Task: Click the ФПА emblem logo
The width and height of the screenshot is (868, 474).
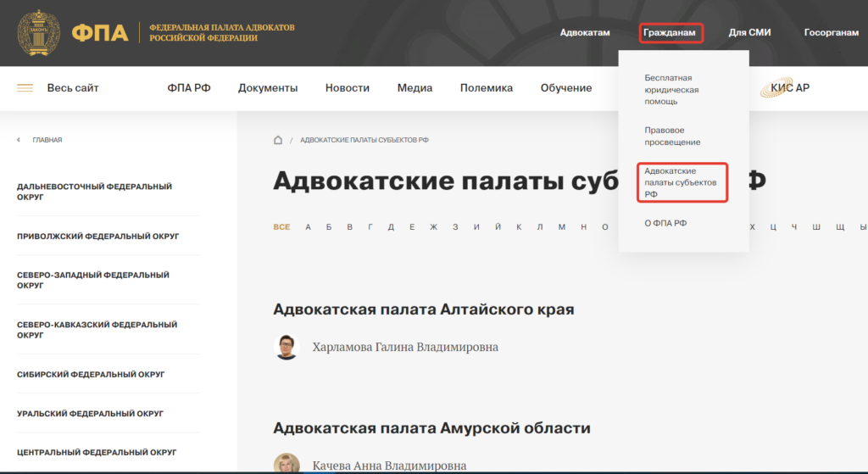Action: (x=38, y=33)
